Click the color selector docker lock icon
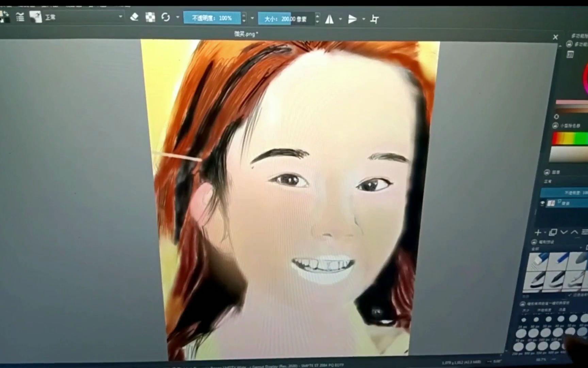588x368 pixels. (x=569, y=44)
